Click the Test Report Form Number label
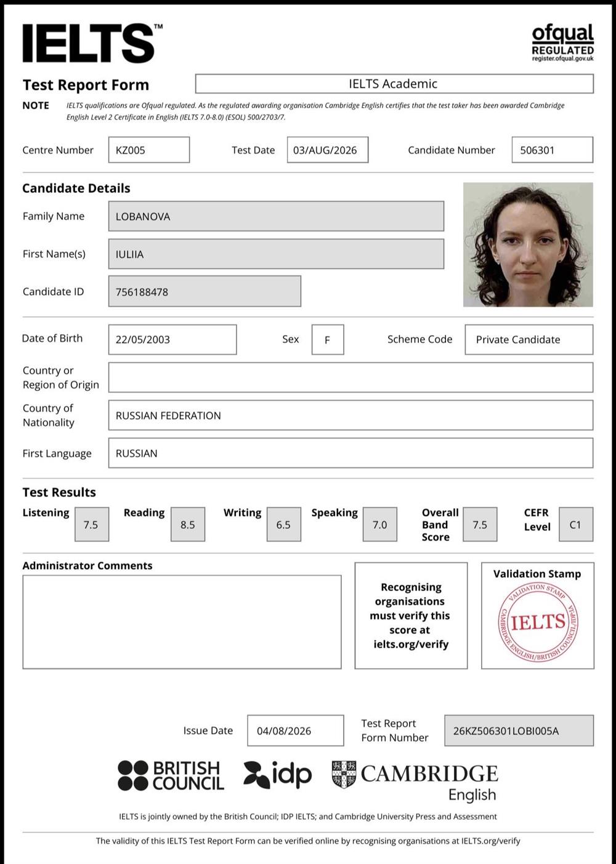 [x=394, y=730]
